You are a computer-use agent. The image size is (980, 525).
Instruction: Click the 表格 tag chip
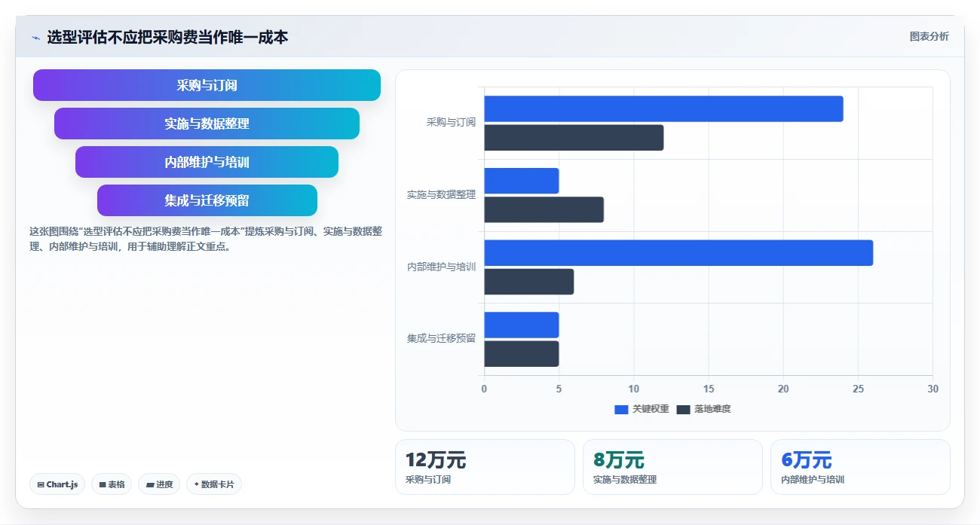coord(112,484)
